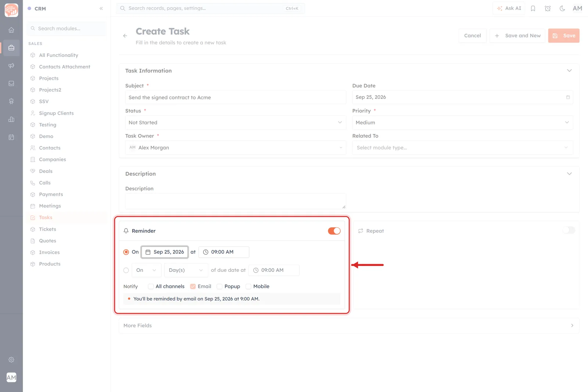Switch to dark mode with moon icon
The image size is (588, 392).
[562, 8]
